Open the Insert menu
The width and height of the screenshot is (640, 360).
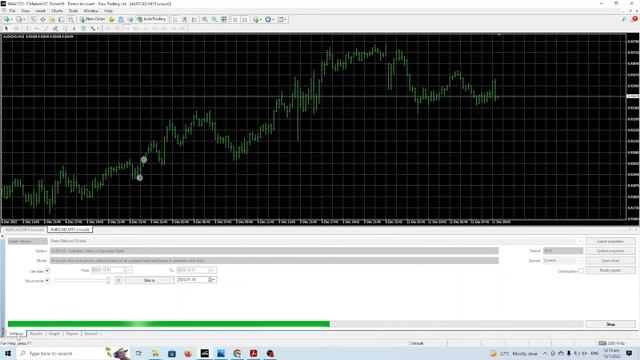point(40,11)
